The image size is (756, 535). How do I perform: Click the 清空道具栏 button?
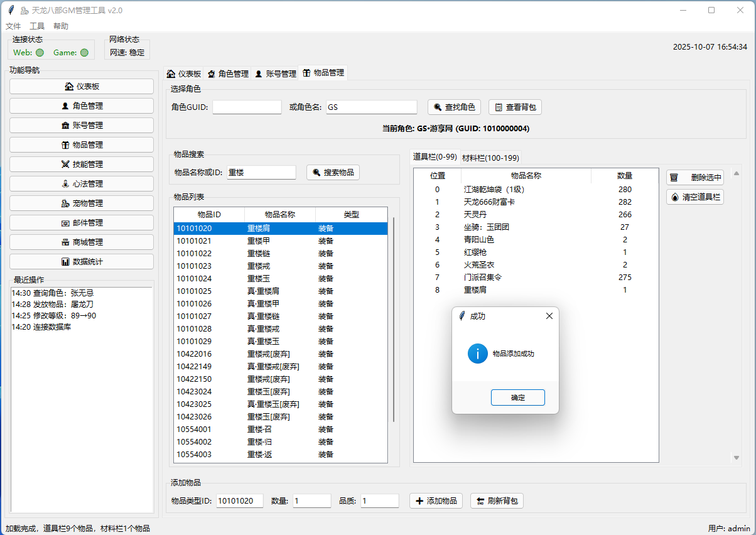point(695,197)
